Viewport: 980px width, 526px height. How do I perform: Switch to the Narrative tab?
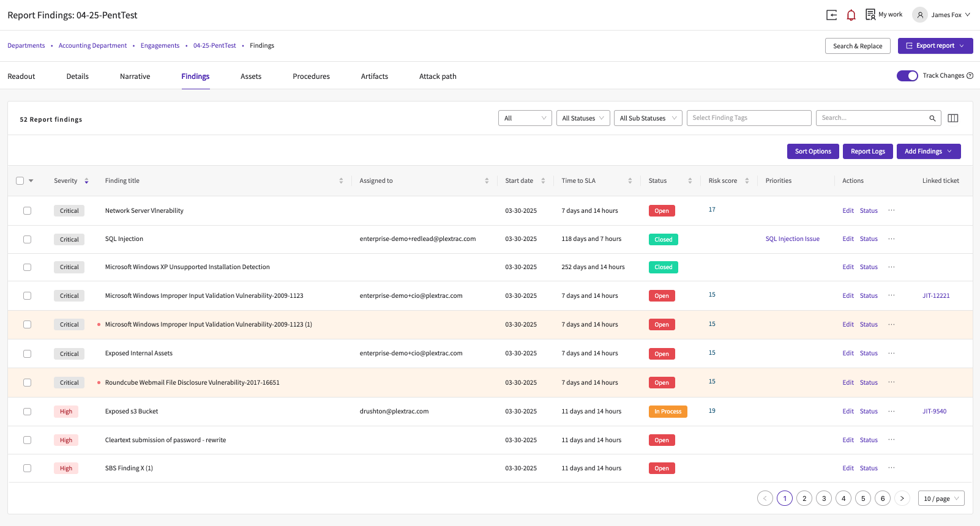135,76
